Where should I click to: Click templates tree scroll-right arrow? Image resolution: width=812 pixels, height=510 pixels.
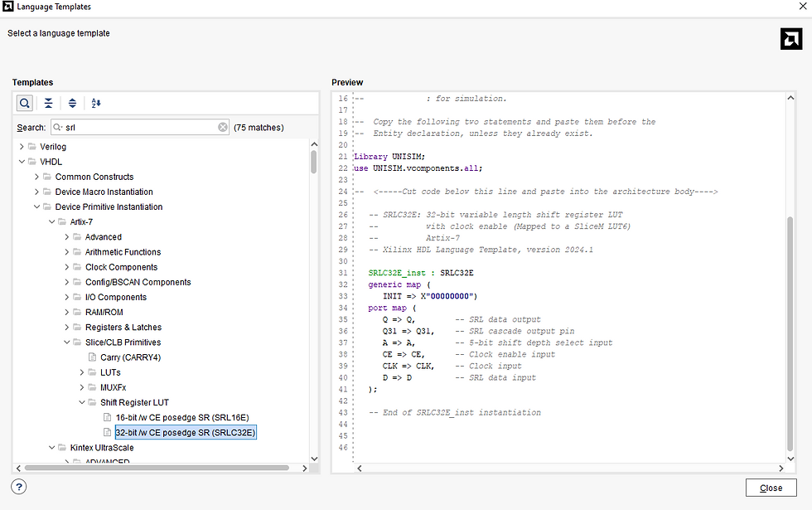(x=305, y=468)
